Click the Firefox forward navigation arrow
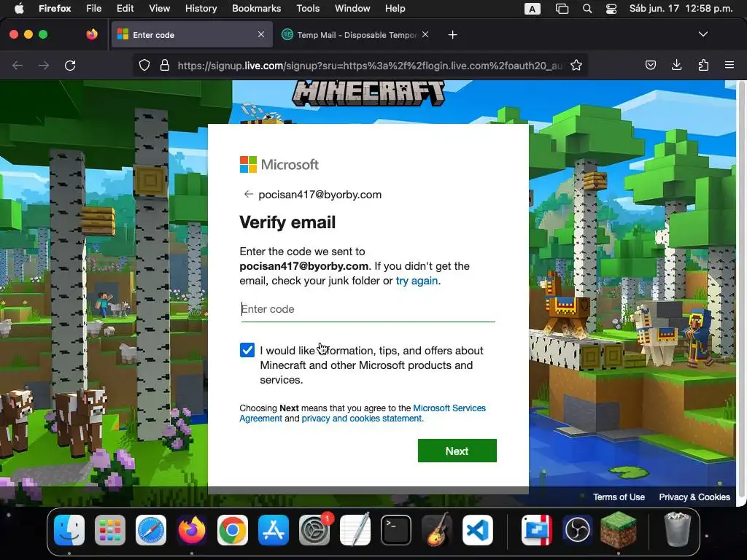Viewport: 747px width, 560px height. [x=44, y=65]
